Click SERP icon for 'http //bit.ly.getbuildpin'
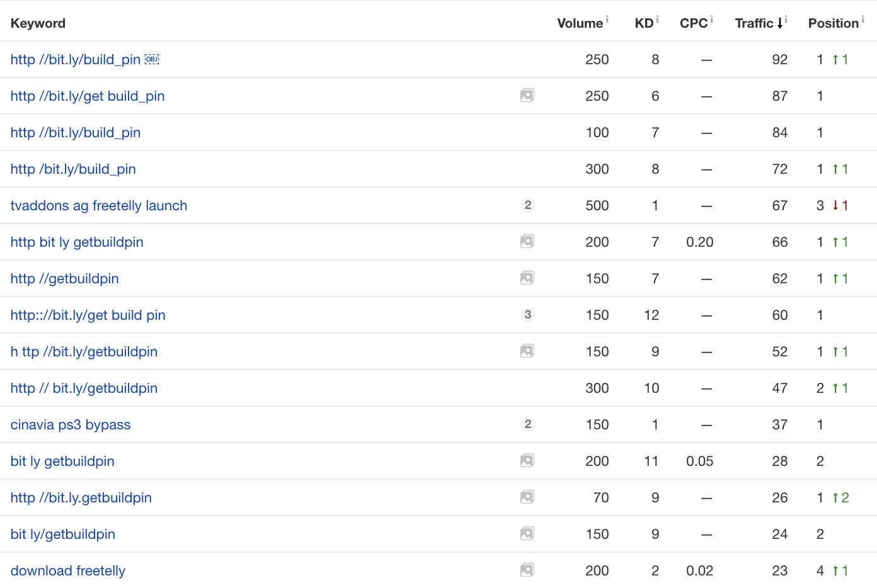 point(527,497)
